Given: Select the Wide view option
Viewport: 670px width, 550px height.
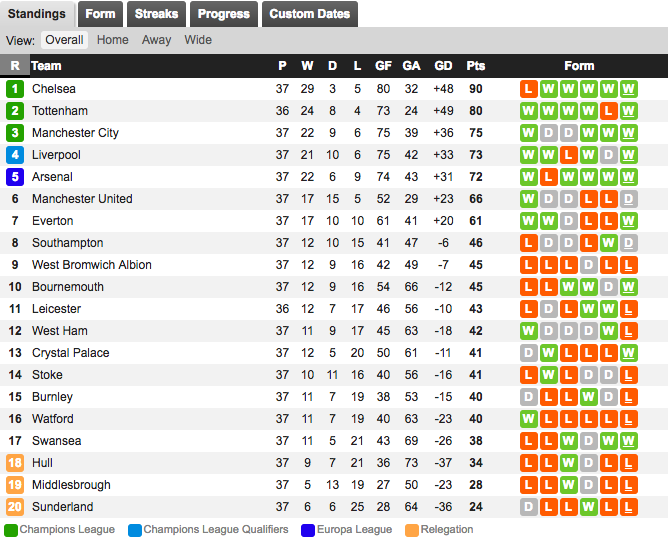Looking at the screenshot, I should [x=198, y=40].
